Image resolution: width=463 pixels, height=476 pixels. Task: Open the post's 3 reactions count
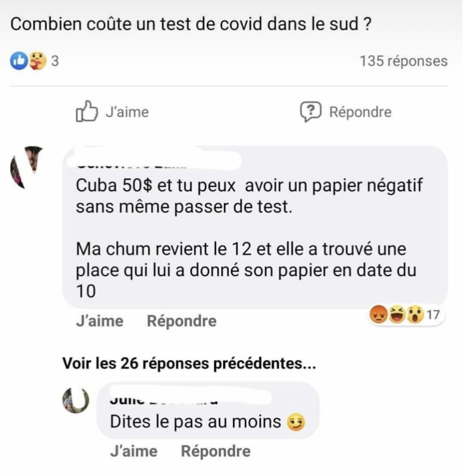point(55,61)
